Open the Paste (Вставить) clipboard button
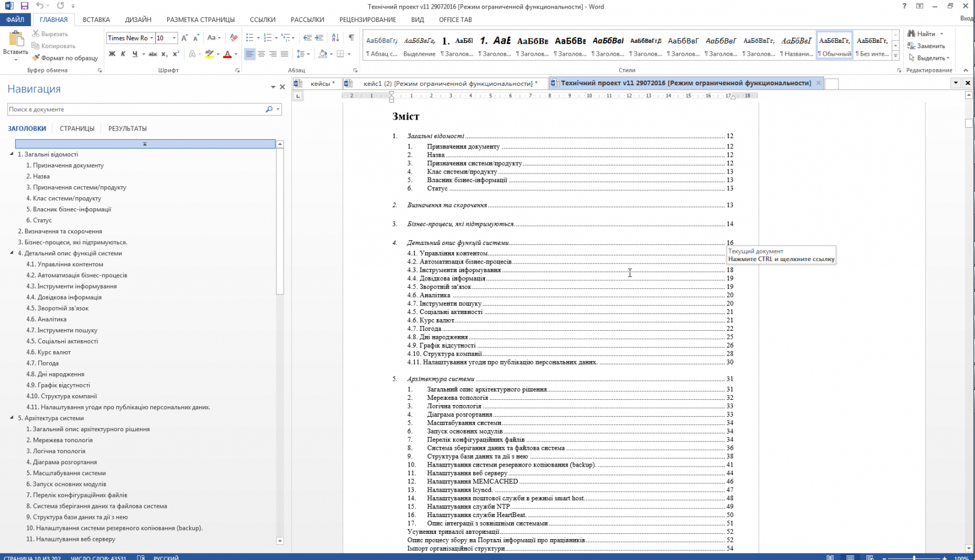Viewport: 975px width, 560px height. 16,45
